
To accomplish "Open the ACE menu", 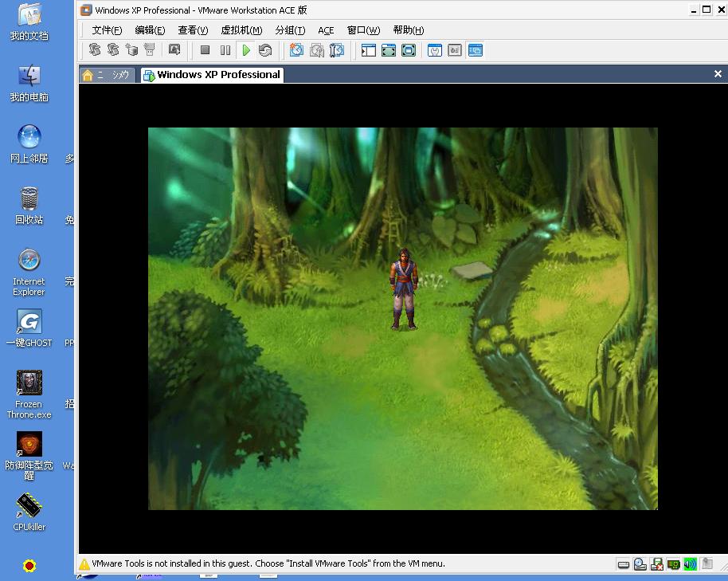I will pos(326,30).
